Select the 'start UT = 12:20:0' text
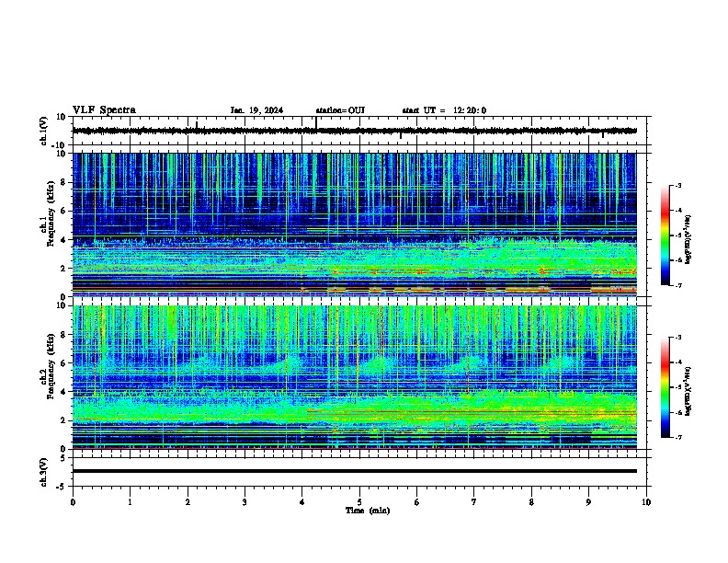 pos(444,110)
